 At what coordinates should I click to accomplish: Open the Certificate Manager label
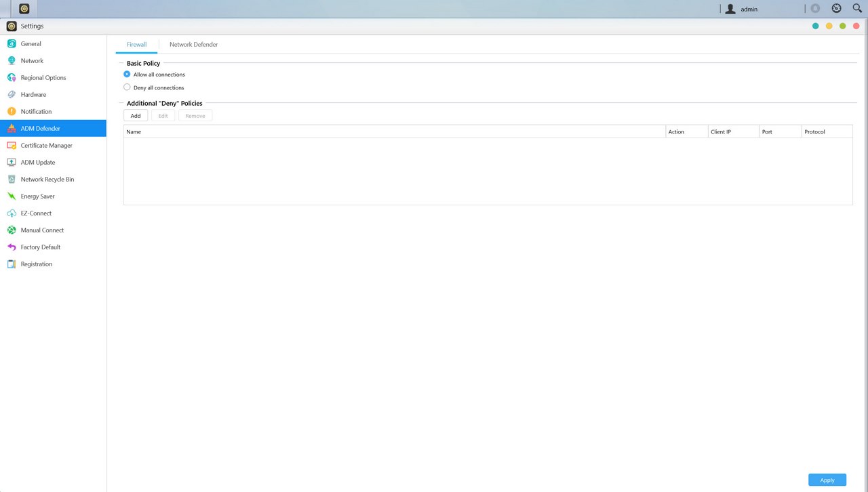[x=47, y=146]
